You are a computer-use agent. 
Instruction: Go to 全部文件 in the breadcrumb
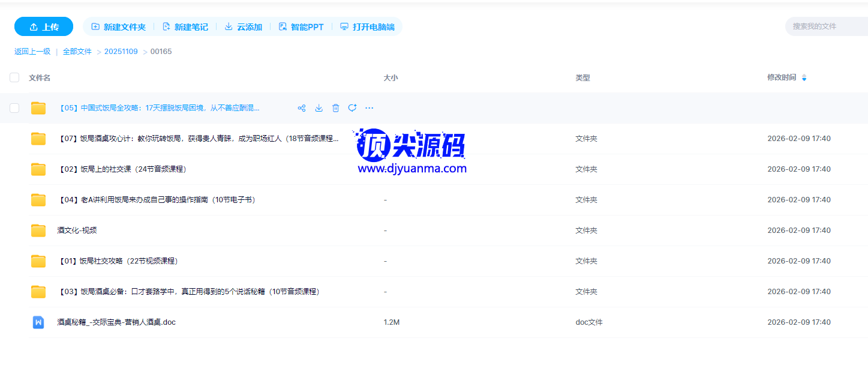[77, 52]
